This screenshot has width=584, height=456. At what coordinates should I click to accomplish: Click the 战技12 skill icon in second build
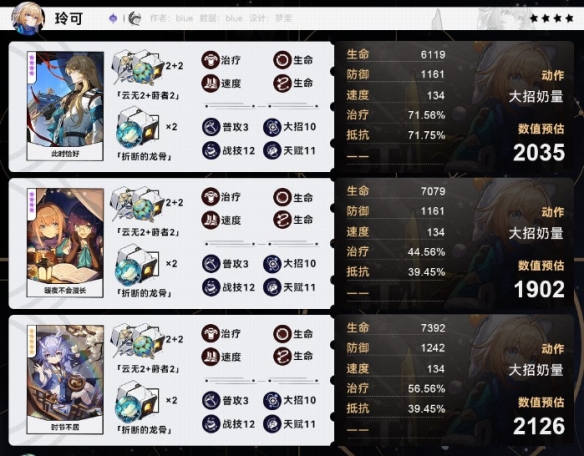coord(211,287)
